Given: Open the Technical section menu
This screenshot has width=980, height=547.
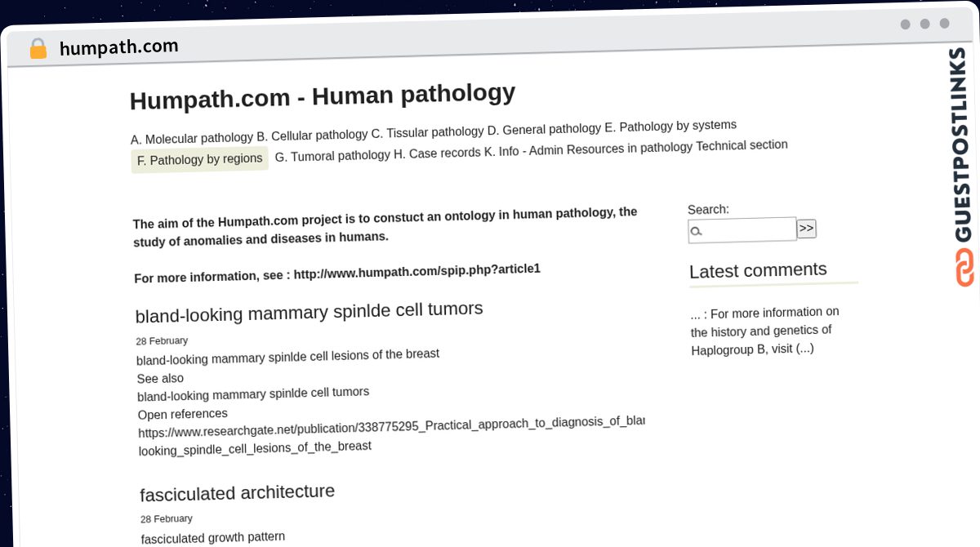Looking at the screenshot, I should 742,145.
